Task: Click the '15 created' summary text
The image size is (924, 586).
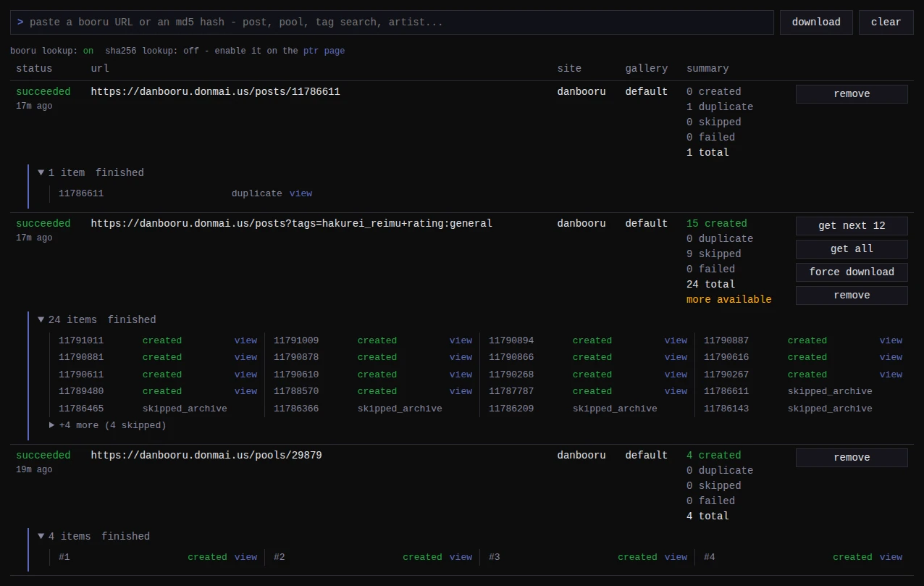Action: pos(717,224)
